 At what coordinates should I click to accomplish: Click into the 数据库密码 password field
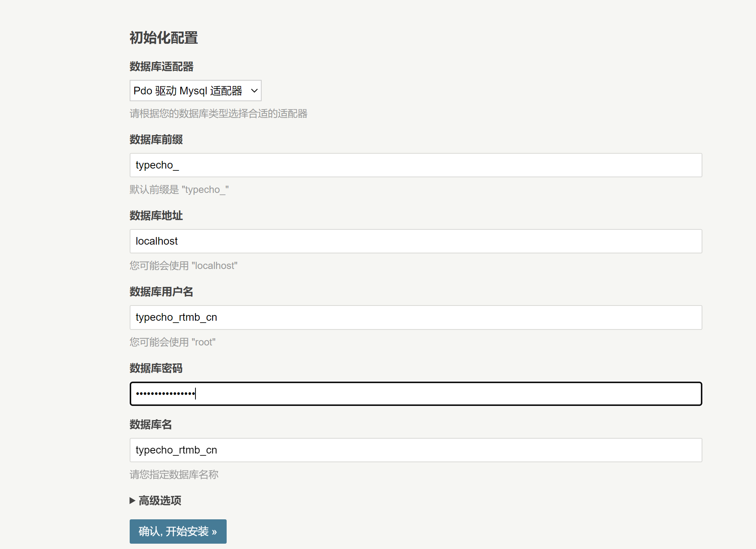(x=415, y=394)
